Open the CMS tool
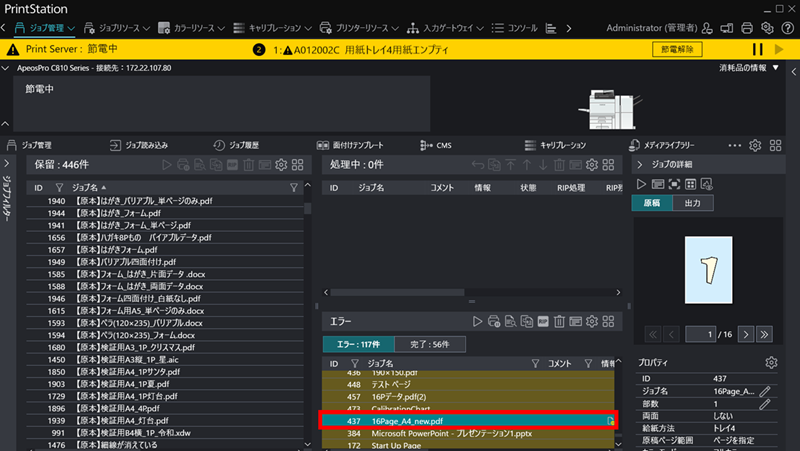This screenshot has width=800, height=451. click(436, 145)
